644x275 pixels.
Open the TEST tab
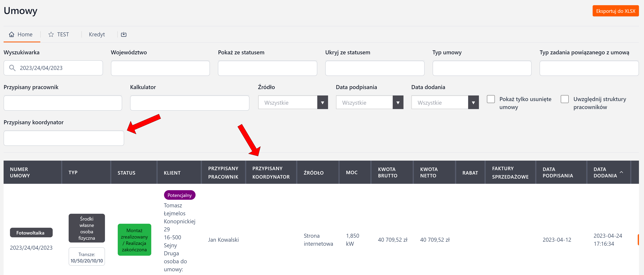click(63, 34)
